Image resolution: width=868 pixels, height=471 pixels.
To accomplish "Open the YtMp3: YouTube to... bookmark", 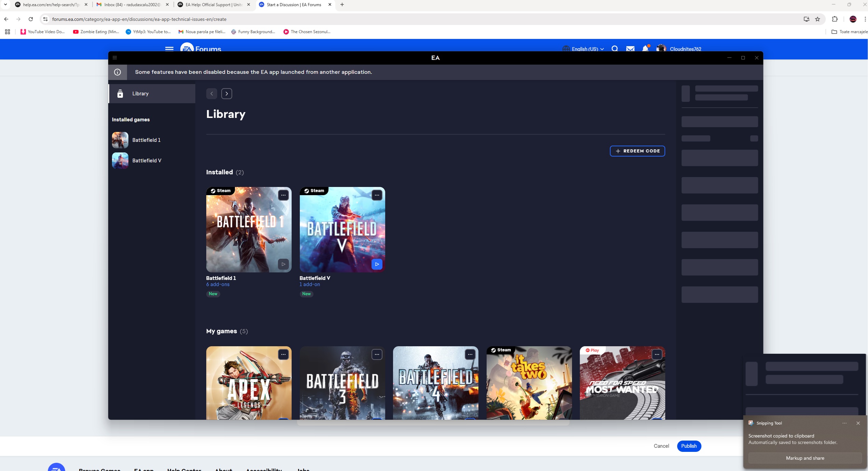I will pos(148,32).
